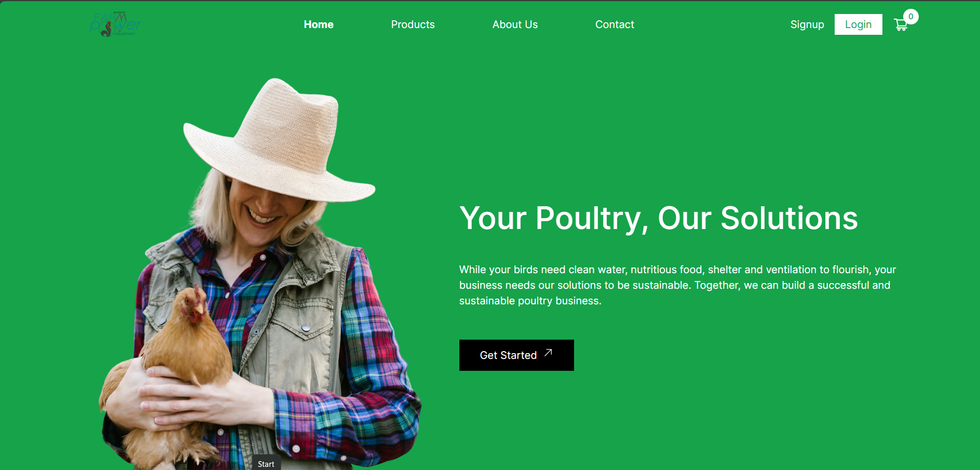Click the Start tooltip label
This screenshot has width=980, height=470.
[x=266, y=464]
